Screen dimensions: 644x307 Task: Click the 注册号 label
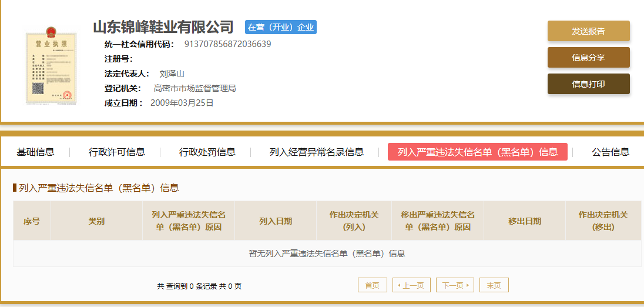click(x=119, y=59)
